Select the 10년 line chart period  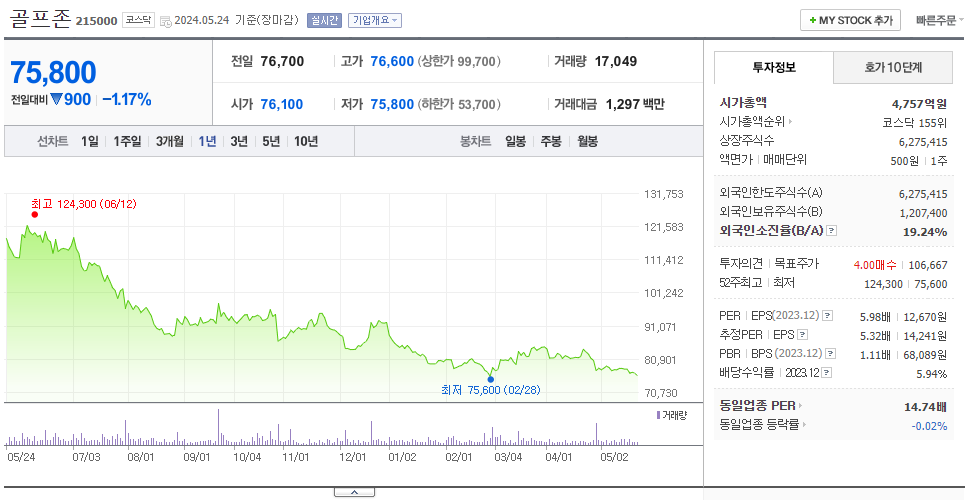[x=306, y=141]
